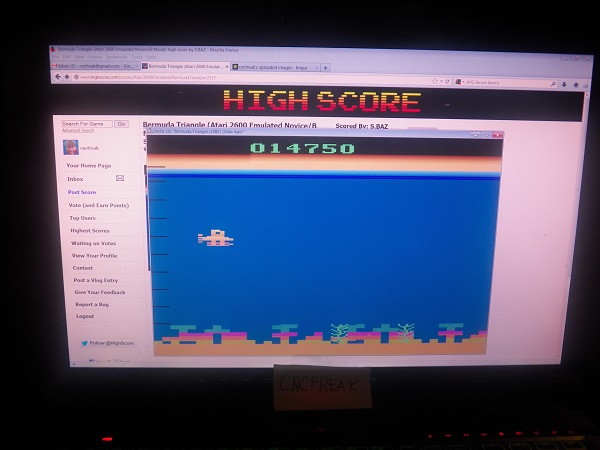Click the Twitter bird icon in sidebar
Screen dimensions: 600x450
[85, 342]
